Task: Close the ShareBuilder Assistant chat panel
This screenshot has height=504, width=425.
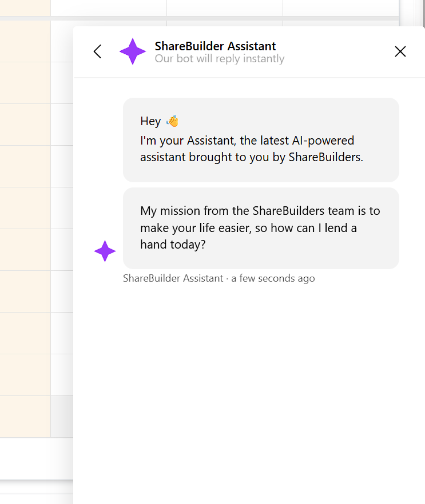Action: pyautogui.click(x=400, y=51)
